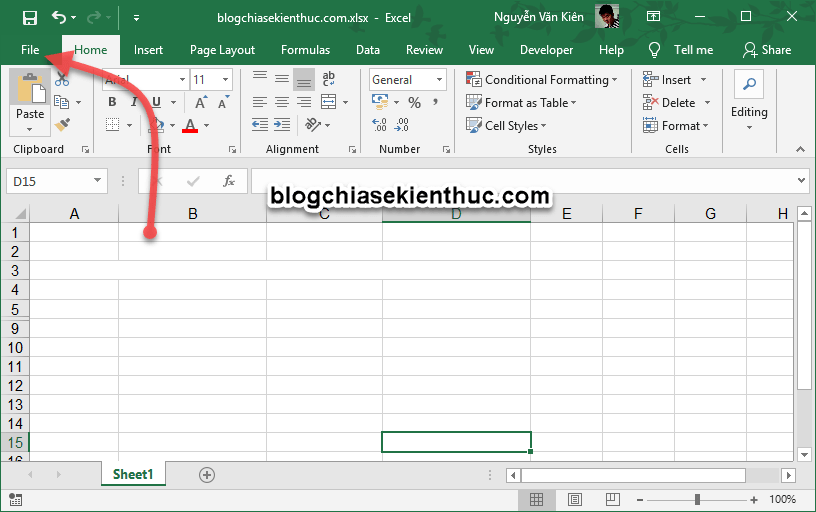Increase font size
This screenshot has height=512, width=816.
(201, 103)
